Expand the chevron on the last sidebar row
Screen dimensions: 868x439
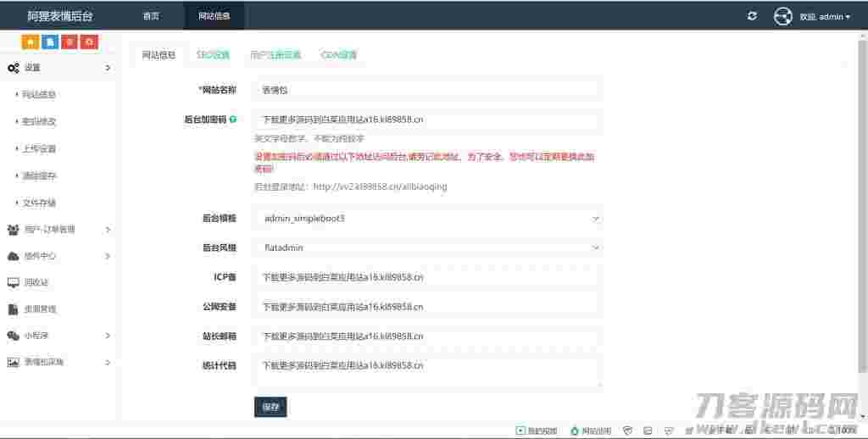coord(108,362)
